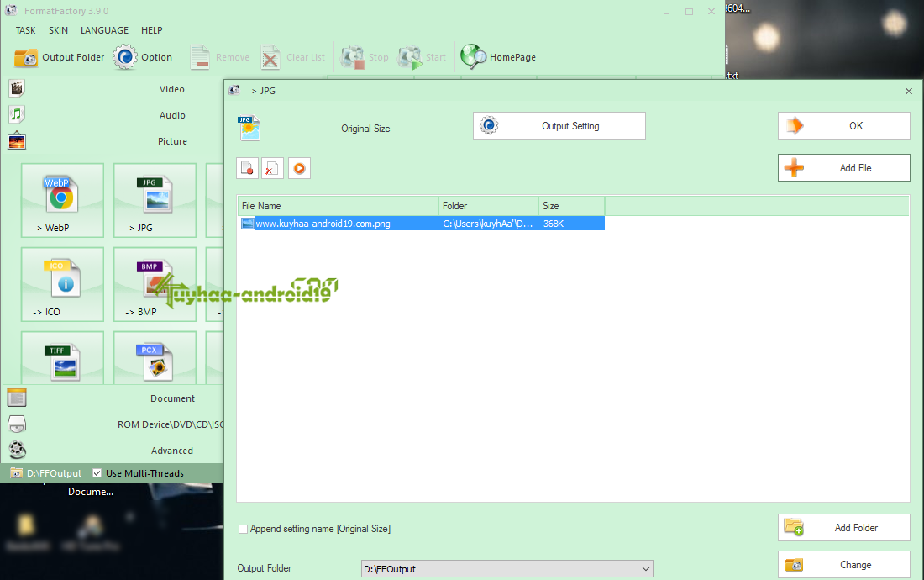Open the Output Folder toolbar button
Viewport: 924px width, 580px height.
point(59,57)
